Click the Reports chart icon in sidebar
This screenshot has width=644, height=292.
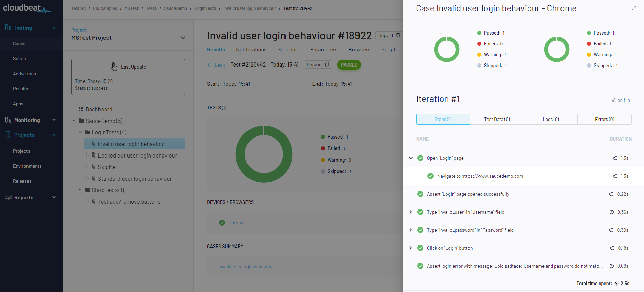[8, 197]
